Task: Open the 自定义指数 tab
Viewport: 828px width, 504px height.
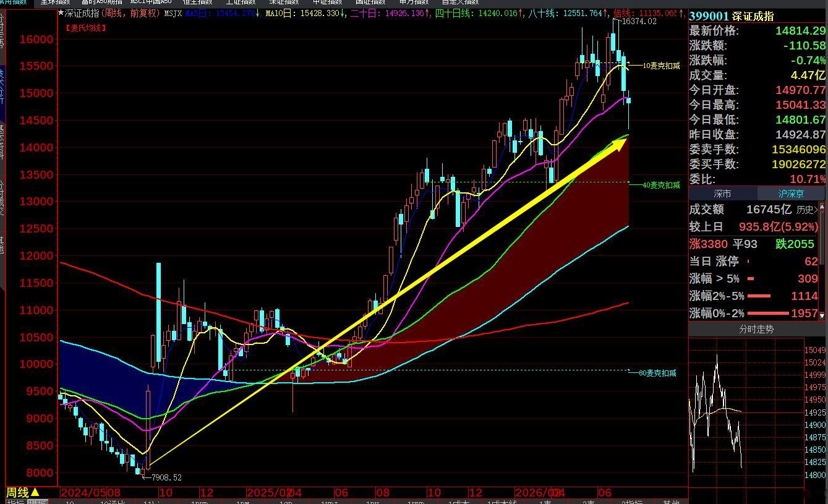Action: [460, 2]
